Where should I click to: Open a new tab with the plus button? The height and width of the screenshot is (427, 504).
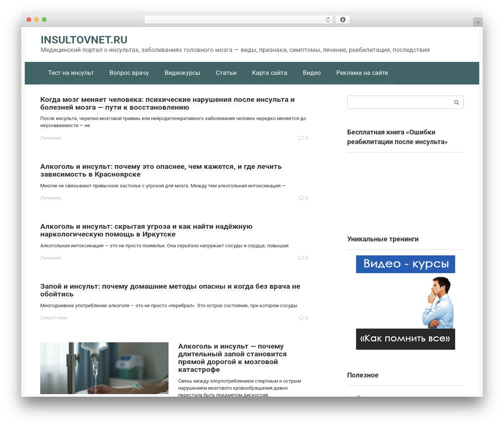tap(478, 22)
